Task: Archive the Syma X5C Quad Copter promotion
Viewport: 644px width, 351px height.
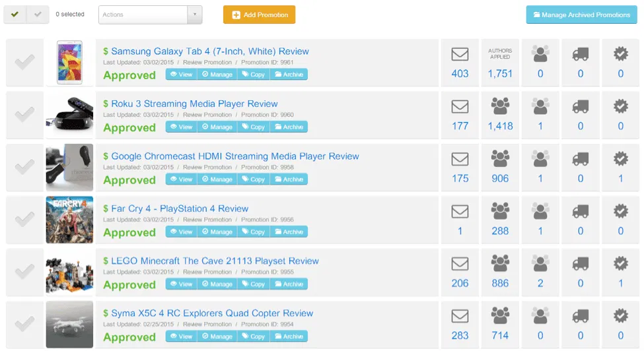Action: click(289, 336)
